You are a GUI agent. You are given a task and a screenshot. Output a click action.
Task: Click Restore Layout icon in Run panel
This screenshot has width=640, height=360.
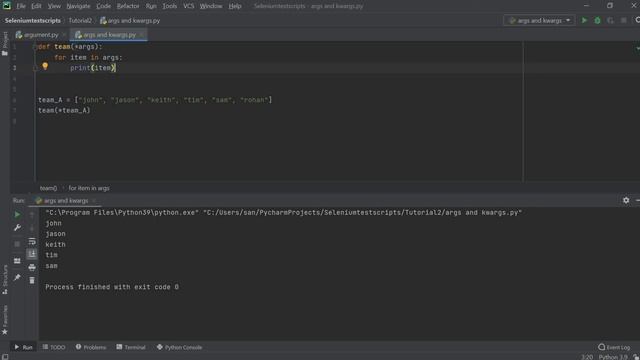17,261
